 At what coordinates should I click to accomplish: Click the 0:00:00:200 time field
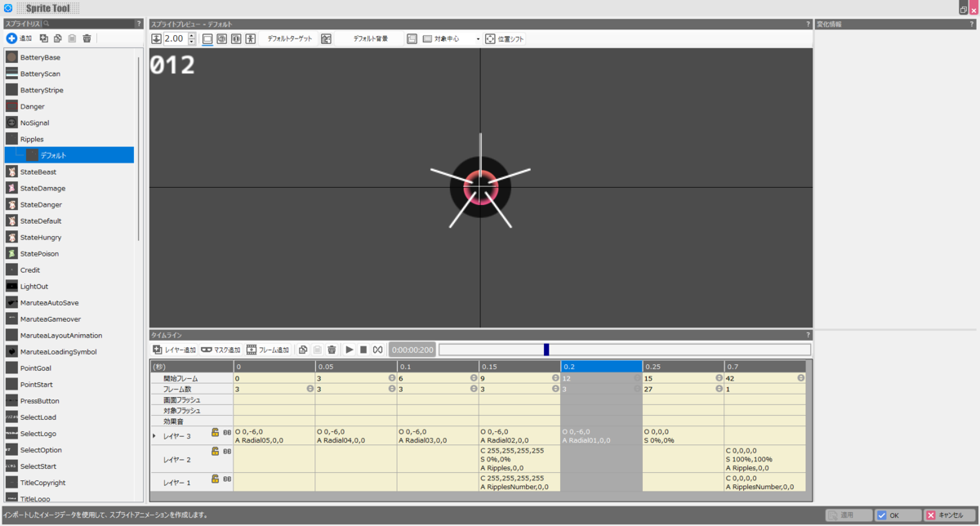pyautogui.click(x=412, y=350)
